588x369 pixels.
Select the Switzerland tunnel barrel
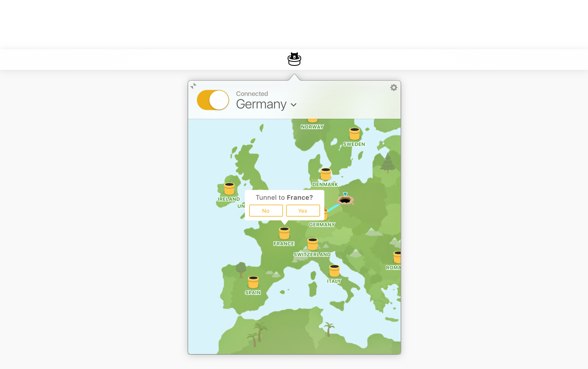coord(313,244)
